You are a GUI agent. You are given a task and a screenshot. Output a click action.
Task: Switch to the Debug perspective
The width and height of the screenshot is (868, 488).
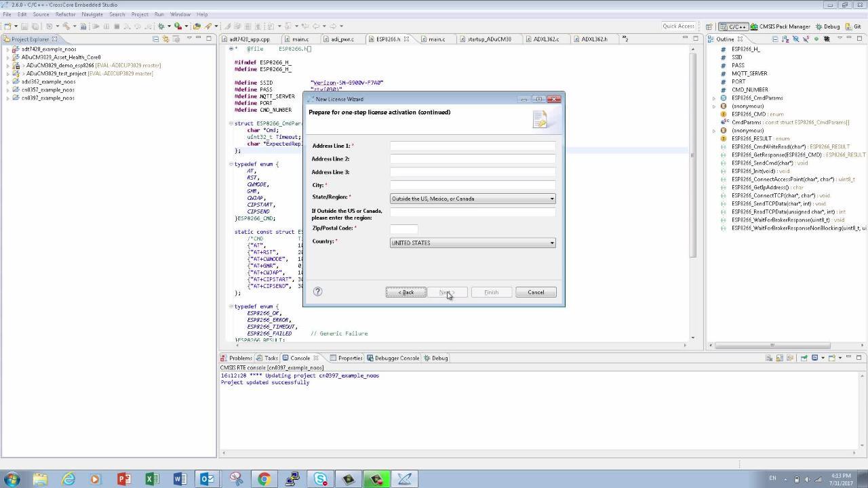tap(827, 26)
